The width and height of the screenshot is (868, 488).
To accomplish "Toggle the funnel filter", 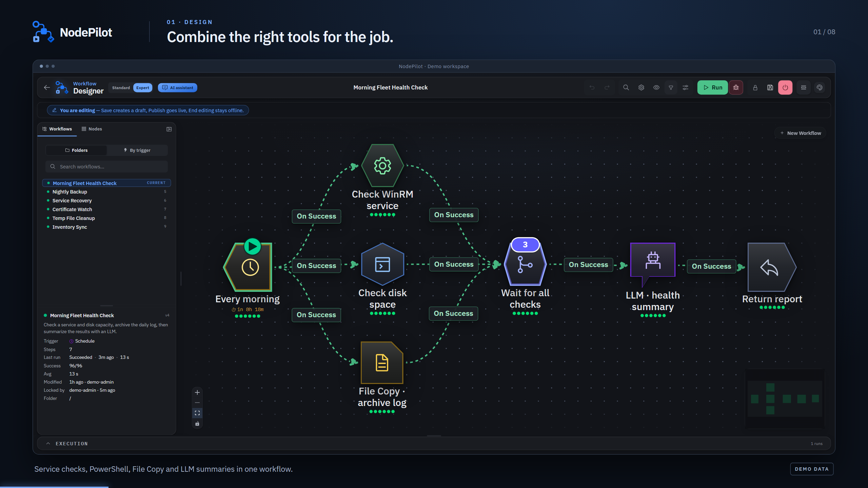I will pyautogui.click(x=671, y=87).
